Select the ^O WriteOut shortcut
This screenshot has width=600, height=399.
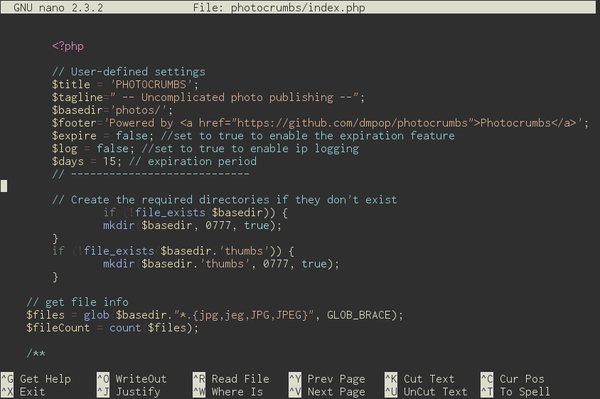pyautogui.click(x=132, y=379)
